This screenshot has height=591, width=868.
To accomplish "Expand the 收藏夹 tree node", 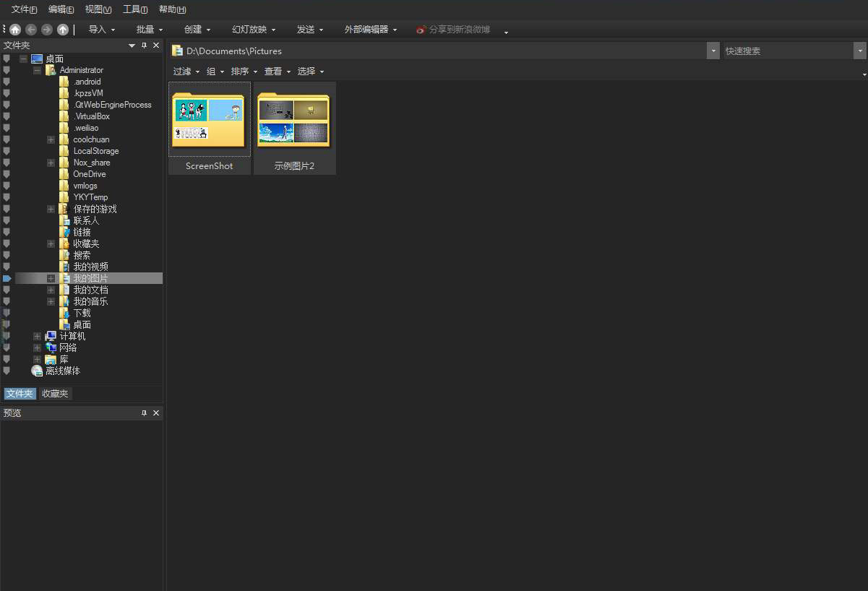I will pyautogui.click(x=51, y=243).
